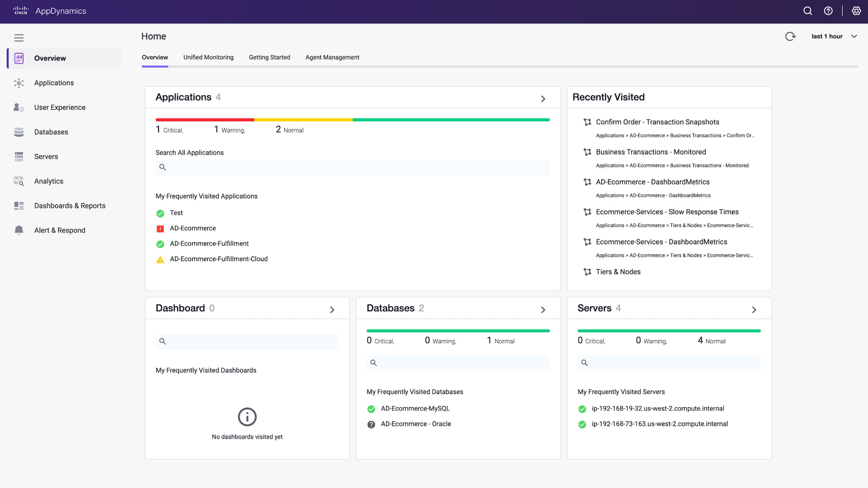
Task: Click the '1 Critical' applications count
Action: 170,130
